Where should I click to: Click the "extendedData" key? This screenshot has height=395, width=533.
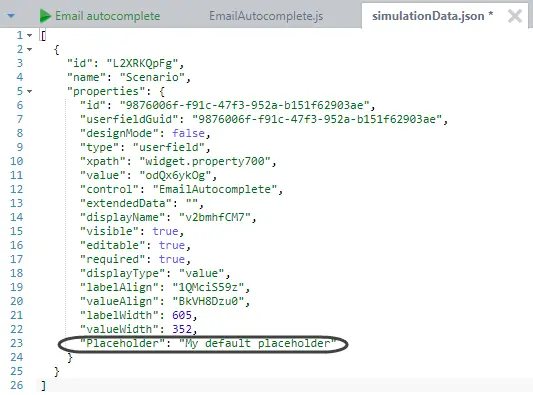126,203
